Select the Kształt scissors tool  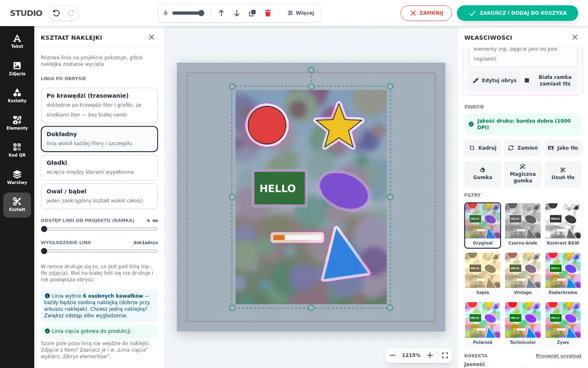click(17, 205)
